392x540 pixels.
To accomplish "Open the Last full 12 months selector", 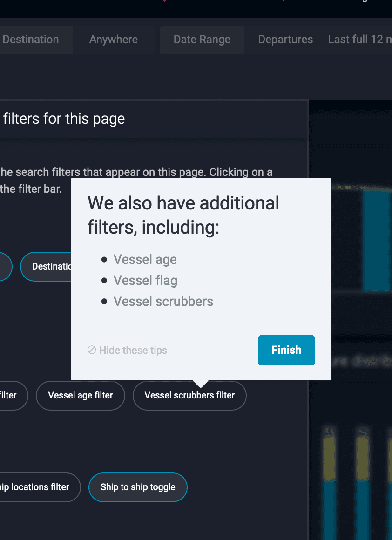I will click(360, 40).
